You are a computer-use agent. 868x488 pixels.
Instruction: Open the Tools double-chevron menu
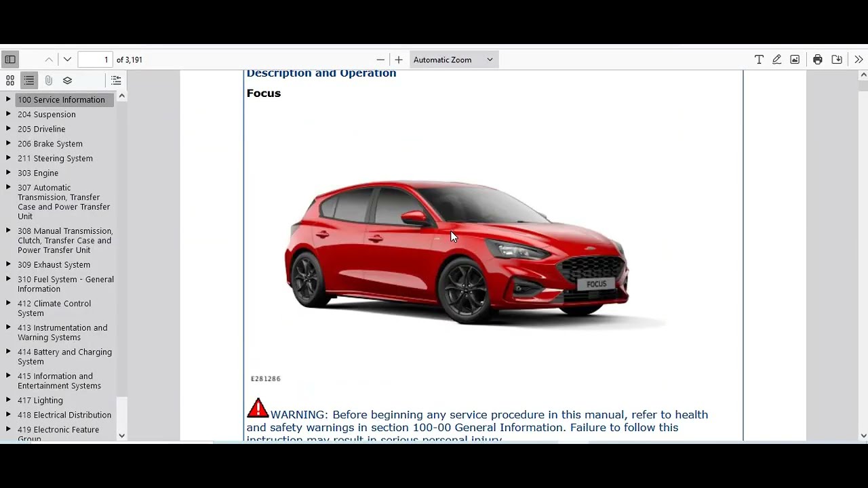(x=859, y=60)
